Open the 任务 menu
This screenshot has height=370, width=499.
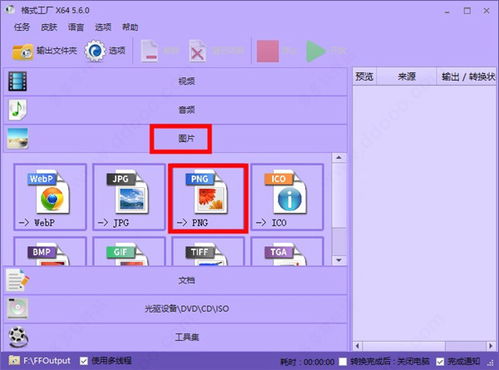point(22,27)
